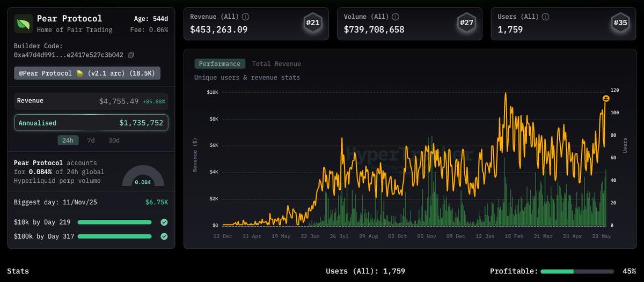Click the Fee: 0.06% label
This screenshot has height=282, width=644.
tap(149, 29)
